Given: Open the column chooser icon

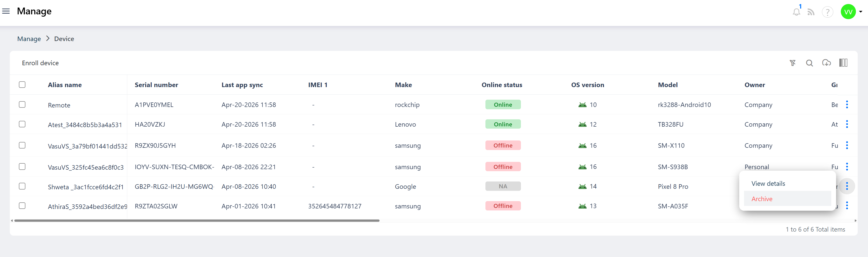Looking at the screenshot, I should click(x=843, y=63).
